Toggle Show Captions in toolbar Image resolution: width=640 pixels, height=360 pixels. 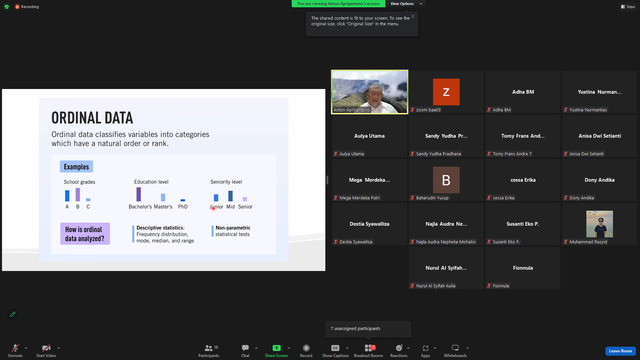[x=335, y=348]
